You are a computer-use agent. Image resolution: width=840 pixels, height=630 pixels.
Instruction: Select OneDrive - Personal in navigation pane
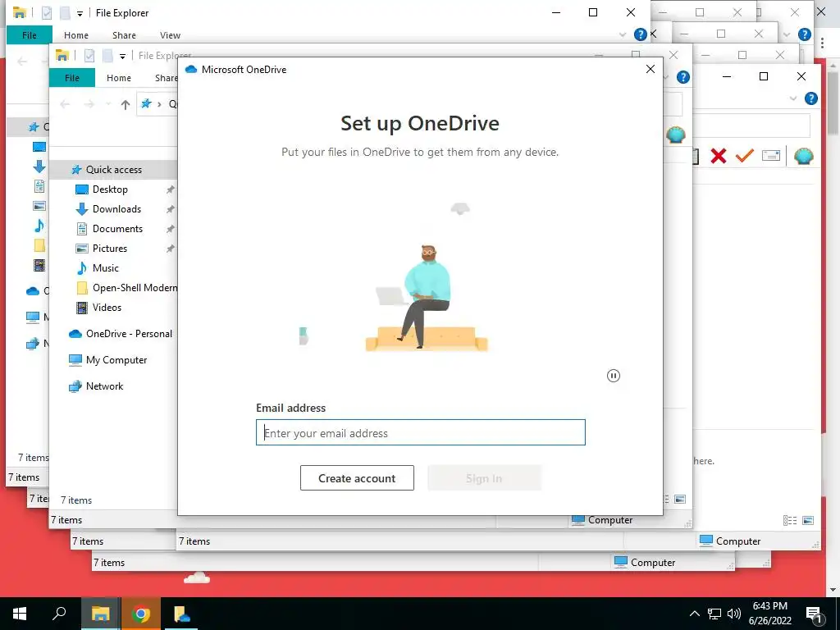click(129, 334)
